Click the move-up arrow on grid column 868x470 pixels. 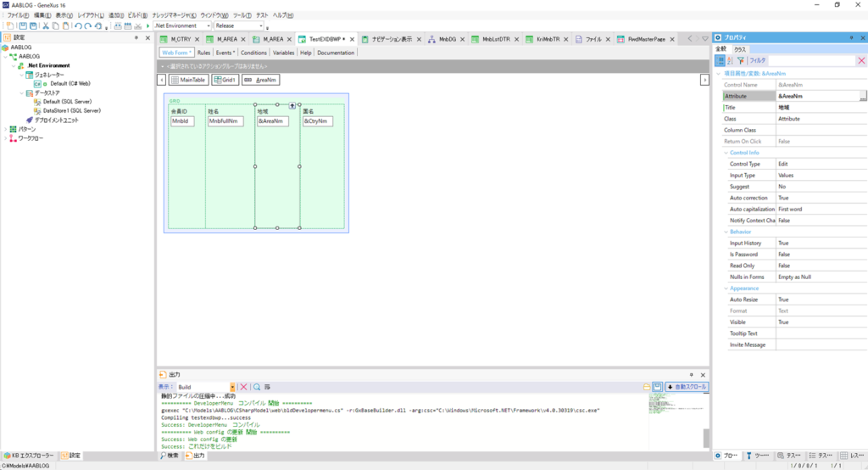point(292,105)
